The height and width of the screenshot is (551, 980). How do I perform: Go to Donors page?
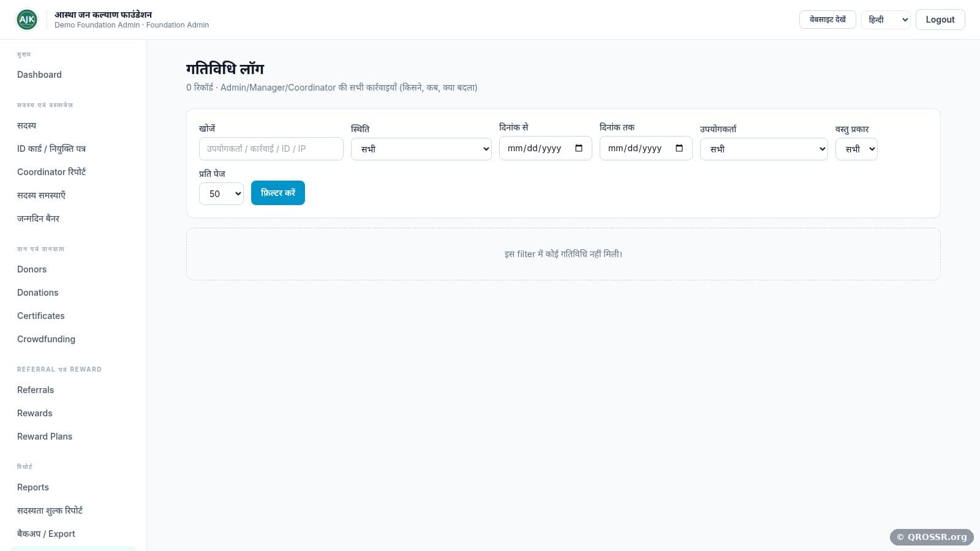pos(32,269)
